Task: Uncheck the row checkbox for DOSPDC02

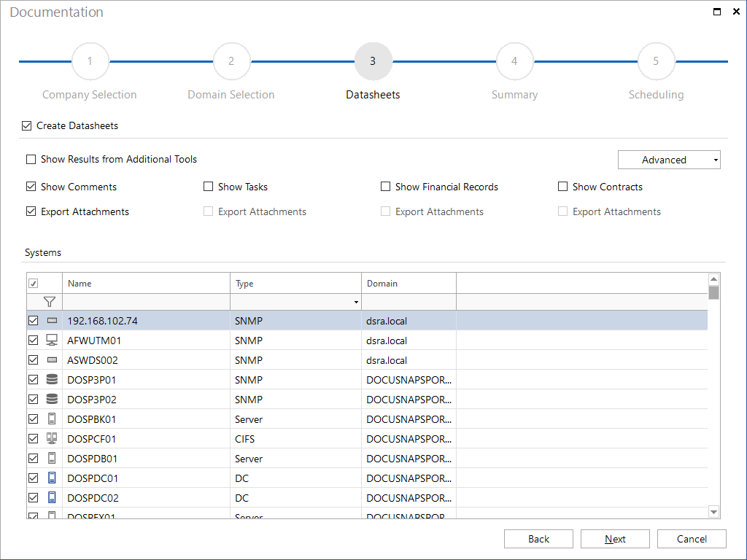Action: click(34, 497)
